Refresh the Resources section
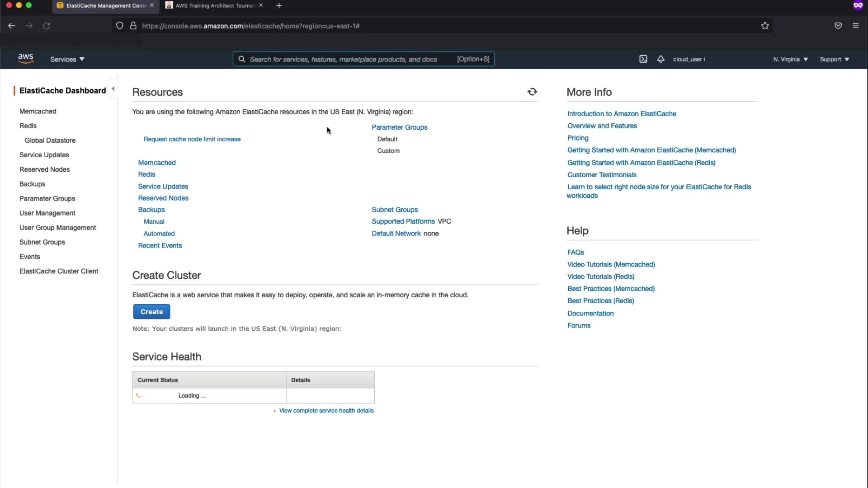868x488 pixels. (x=532, y=92)
